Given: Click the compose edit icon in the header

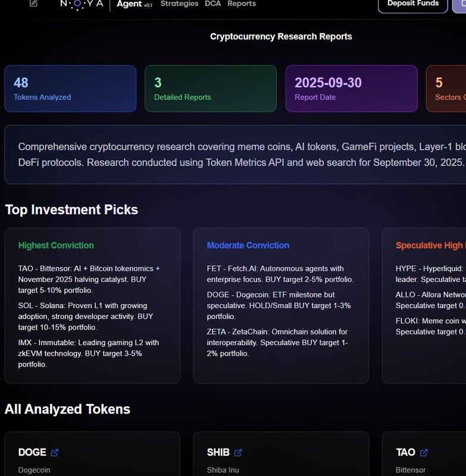Looking at the screenshot, I should pyautogui.click(x=33, y=3).
